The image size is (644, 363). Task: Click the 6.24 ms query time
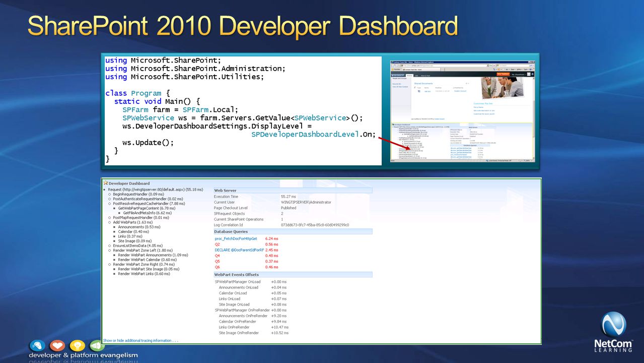pos(271,238)
